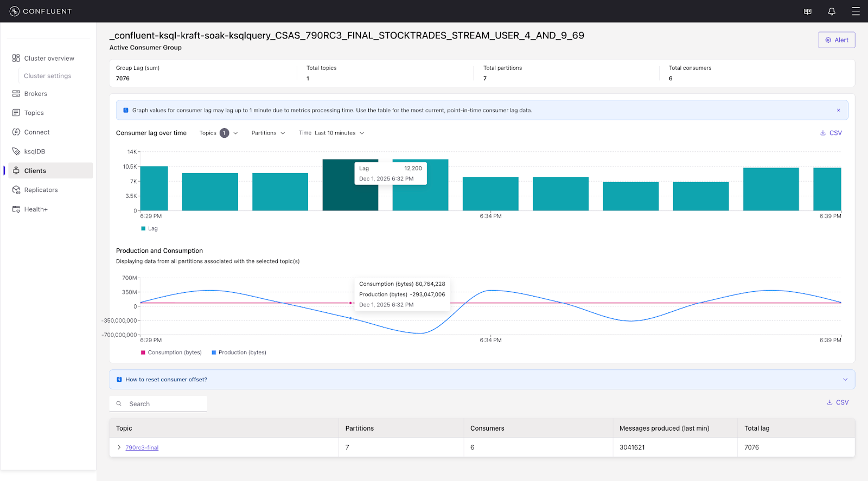Image resolution: width=868 pixels, height=481 pixels.
Task: Click the Connect sidebar icon
Action: [x=16, y=132]
